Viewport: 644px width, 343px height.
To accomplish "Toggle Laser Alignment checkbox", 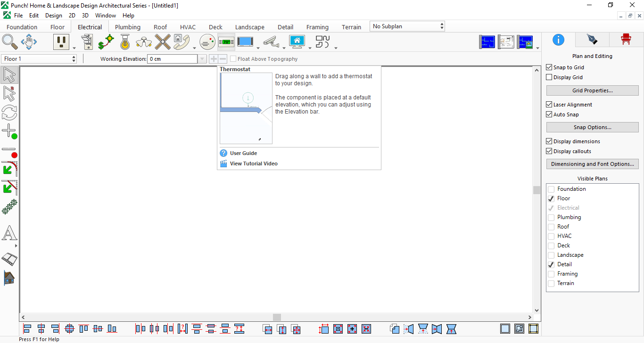I will [x=549, y=105].
